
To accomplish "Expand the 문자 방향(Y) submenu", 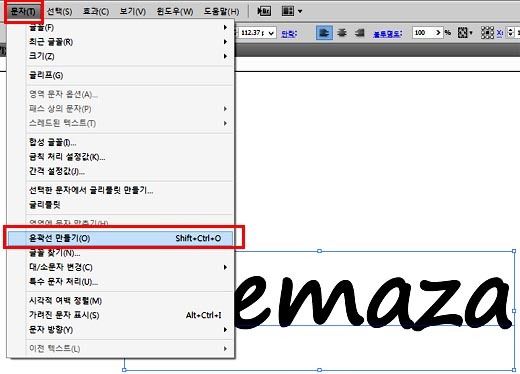I will click(130, 330).
